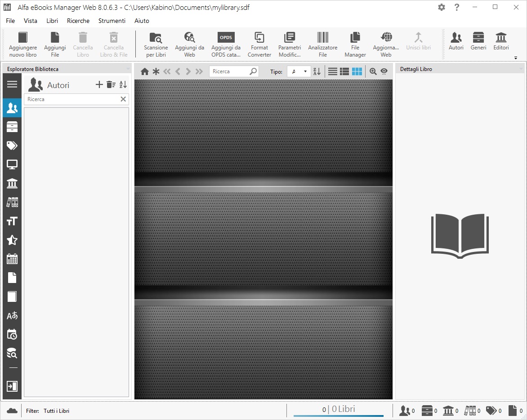Open Aggiungi da OPDS catalog

pyautogui.click(x=226, y=44)
